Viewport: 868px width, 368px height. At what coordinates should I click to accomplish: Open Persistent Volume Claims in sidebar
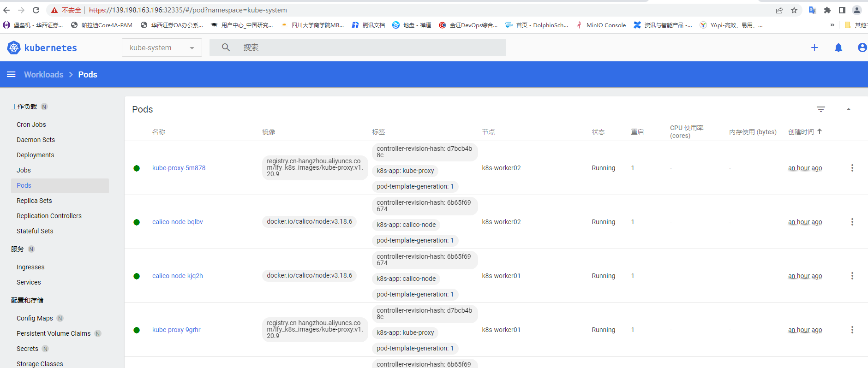click(54, 333)
